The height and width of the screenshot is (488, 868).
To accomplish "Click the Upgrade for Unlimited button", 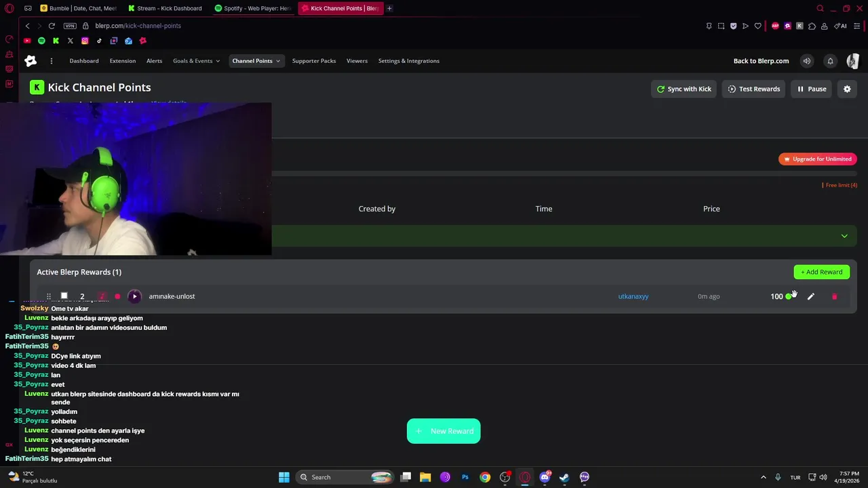I will (x=818, y=159).
